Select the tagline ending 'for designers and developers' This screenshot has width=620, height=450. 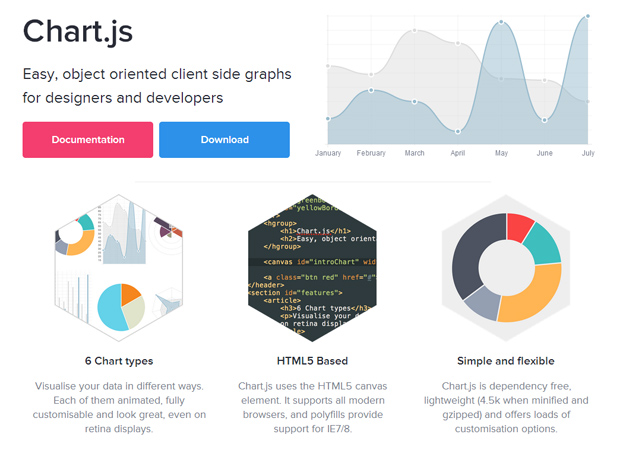(x=157, y=86)
